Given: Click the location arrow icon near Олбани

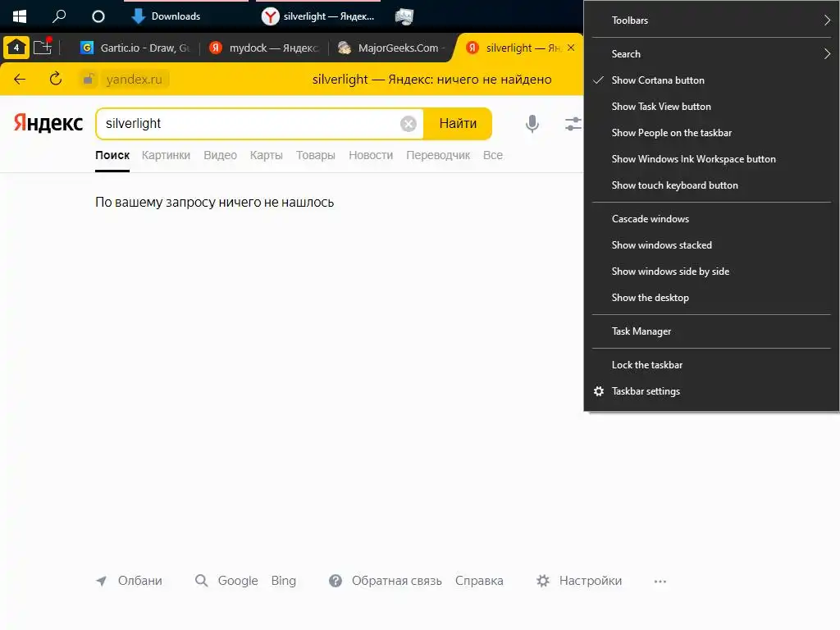Looking at the screenshot, I should 101,581.
